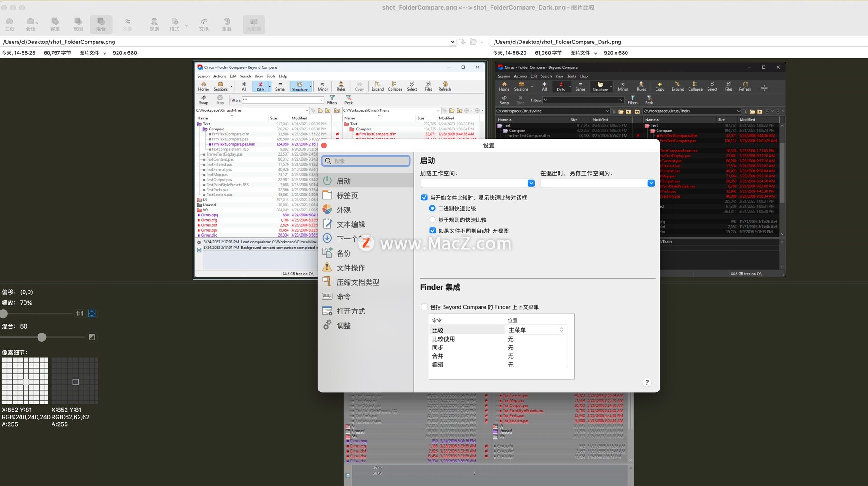Uncheck 当开始文件比较时，显示快速比较对话框
The image size is (868, 486).
[x=424, y=197]
